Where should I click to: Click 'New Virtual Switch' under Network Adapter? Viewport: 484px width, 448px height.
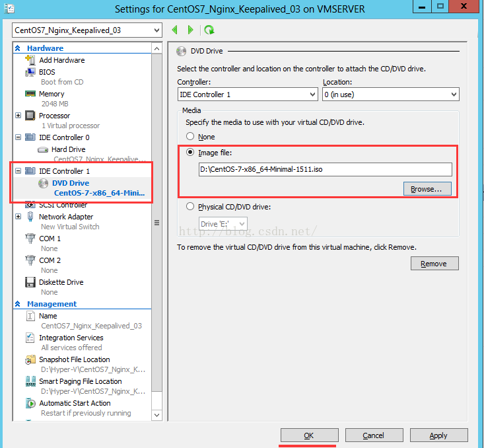(x=70, y=227)
